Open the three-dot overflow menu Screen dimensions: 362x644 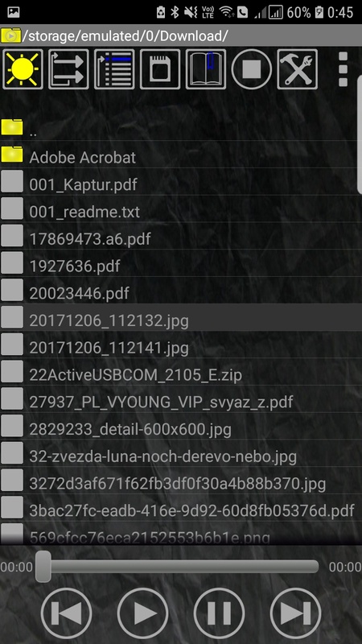(x=343, y=69)
